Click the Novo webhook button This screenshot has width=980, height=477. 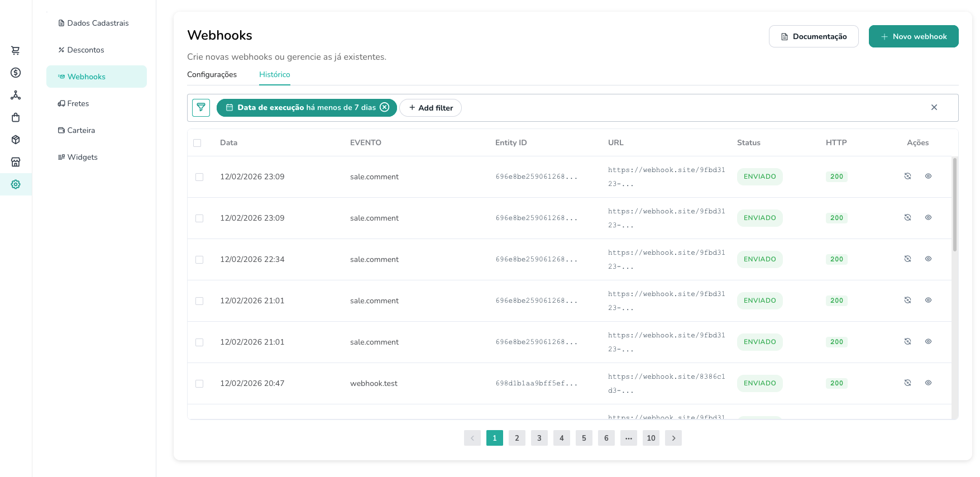(x=914, y=36)
